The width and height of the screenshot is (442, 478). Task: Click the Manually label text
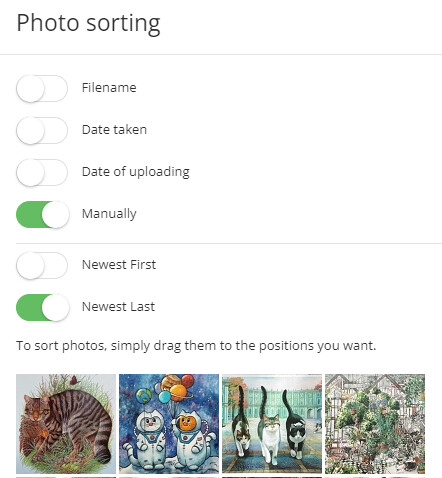[x=109, y=214]
